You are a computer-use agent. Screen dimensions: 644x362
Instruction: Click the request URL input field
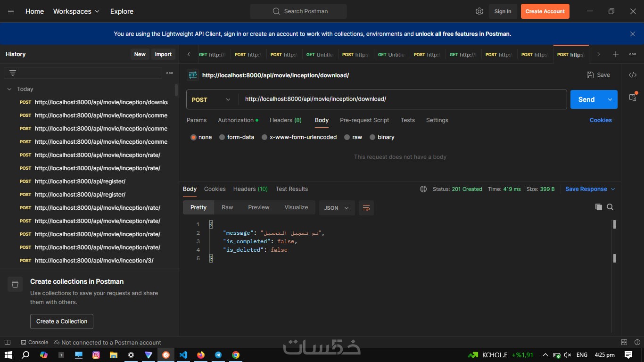(x=403, y=99)
